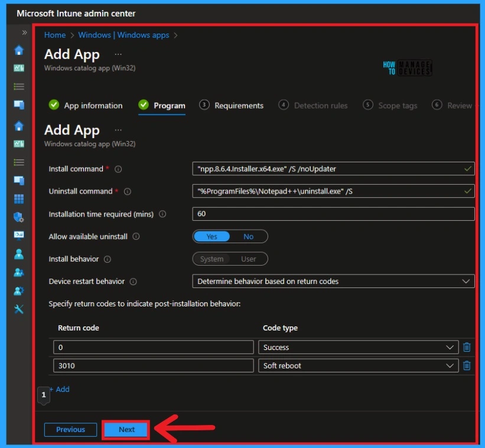Open Troubleshooting wrench and screwdriver icon
The height and width of the screenshot is (448, 485).
click(x=19, y=309)
